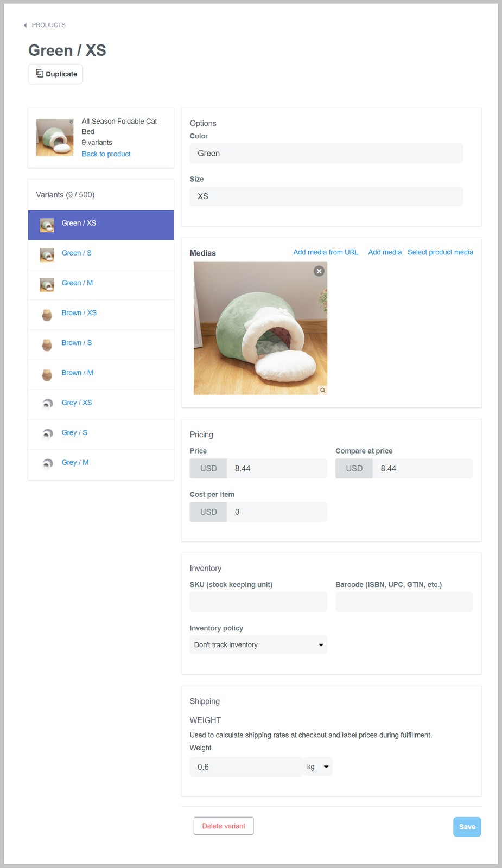Open the Grey / XS variant
Screen dimensions: 502x868
(x=101, y=404)
